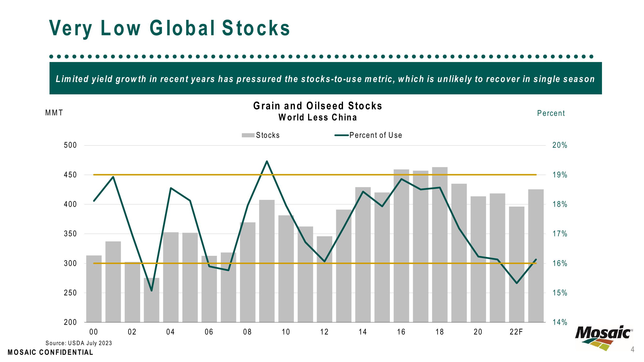This screenshot has width=644, height=362.
Task: Click the 'MOSAIC CONFIDENTIAL' footer text
Action: (x=50, y=353)
